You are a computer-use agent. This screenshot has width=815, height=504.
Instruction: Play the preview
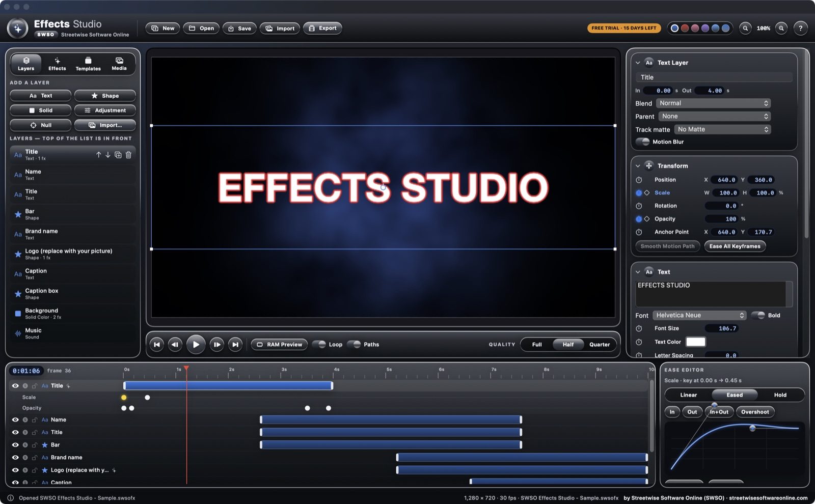pos(196,345)
